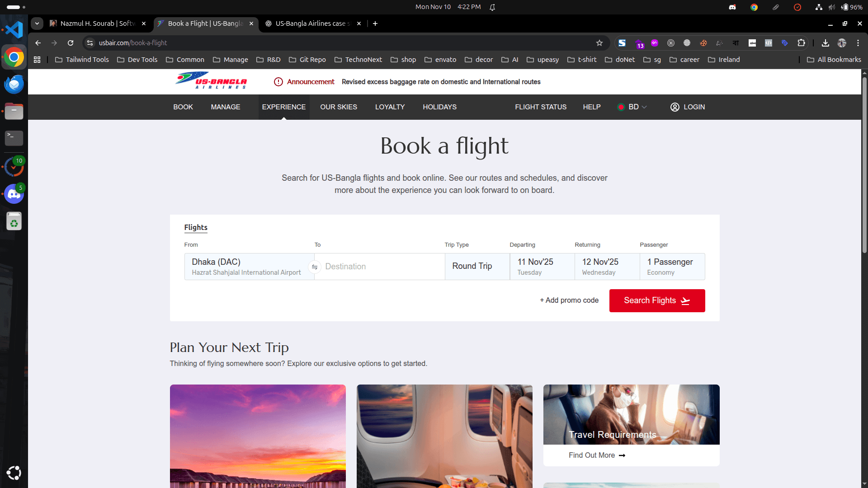Click the browser profile avatar
868x488 pixels.
click(x=842, y=43)
